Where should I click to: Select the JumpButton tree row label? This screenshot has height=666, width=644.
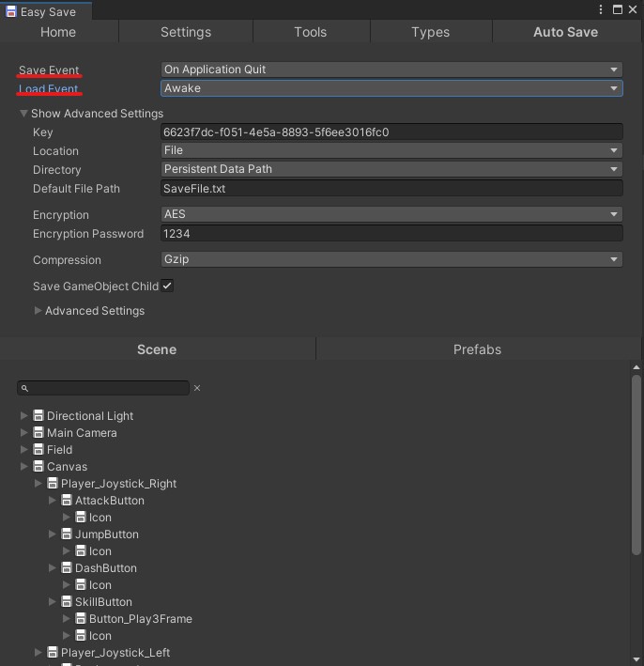click(107, 534)
